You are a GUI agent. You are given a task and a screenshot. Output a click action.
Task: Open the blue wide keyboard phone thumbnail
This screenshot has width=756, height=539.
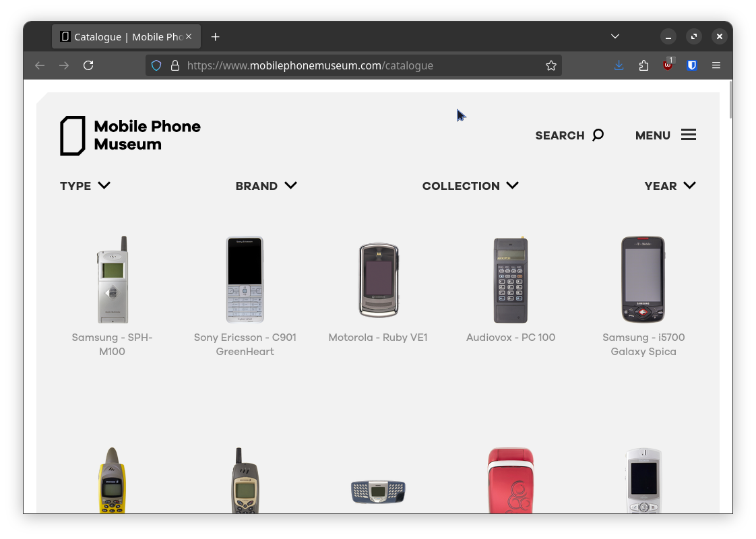pos(379,492)
